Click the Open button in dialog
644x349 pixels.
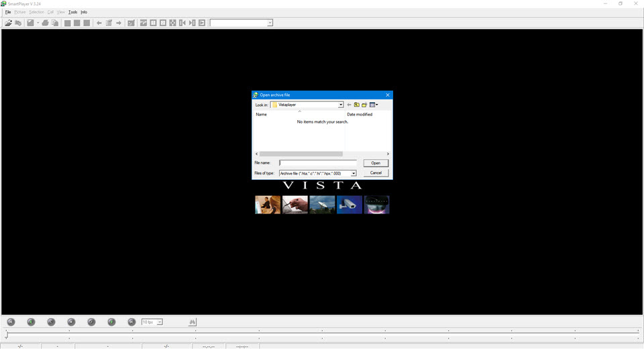click(376, 163)
